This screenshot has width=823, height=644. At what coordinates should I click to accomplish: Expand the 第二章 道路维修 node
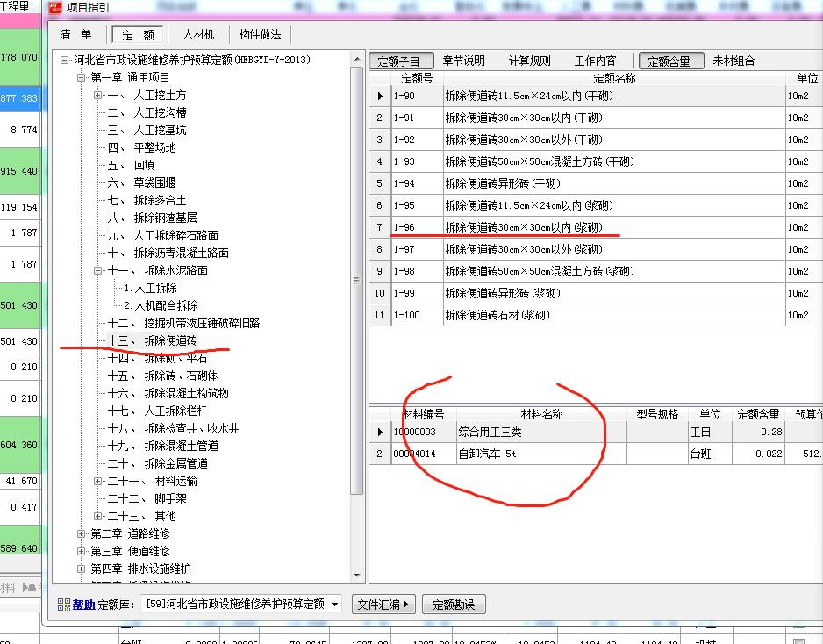82,533
